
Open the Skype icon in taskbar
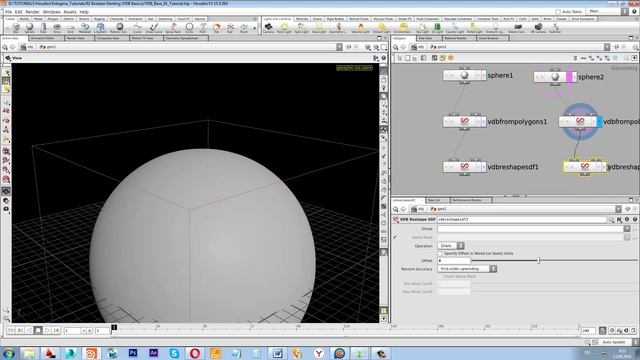tap(174, 353)
